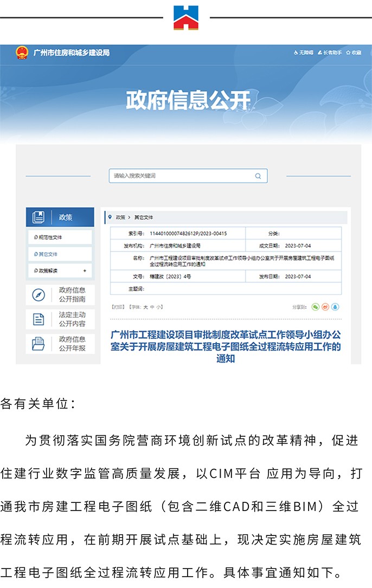Set font size to 小
Viewport: 372px width, 588px height.
(x=160, y=307)
